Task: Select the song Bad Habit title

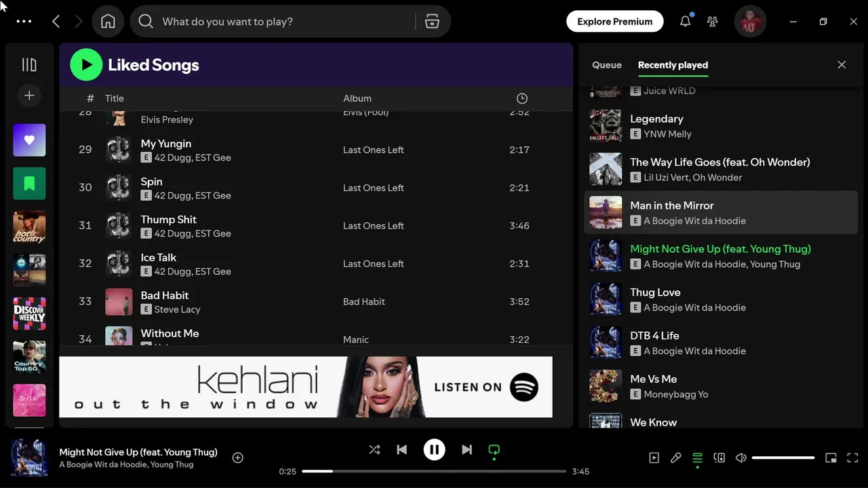Action: [164, 296]
